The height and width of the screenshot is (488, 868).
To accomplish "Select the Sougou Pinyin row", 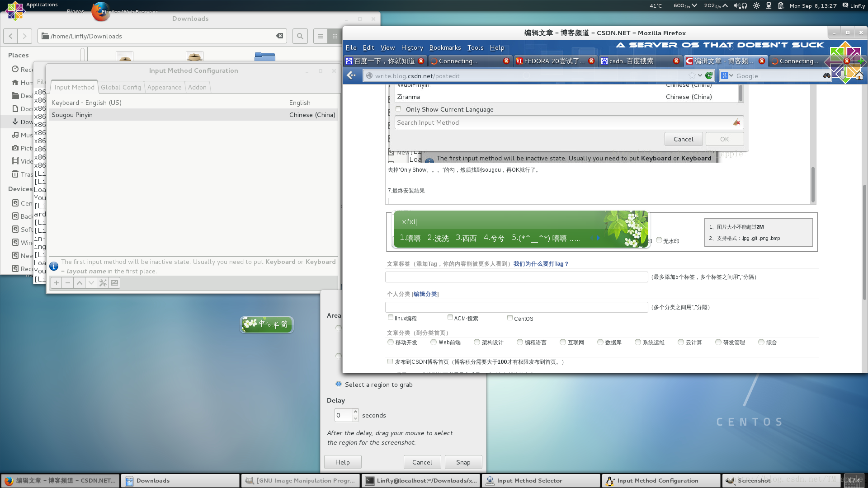I will (x=193, y=115).
